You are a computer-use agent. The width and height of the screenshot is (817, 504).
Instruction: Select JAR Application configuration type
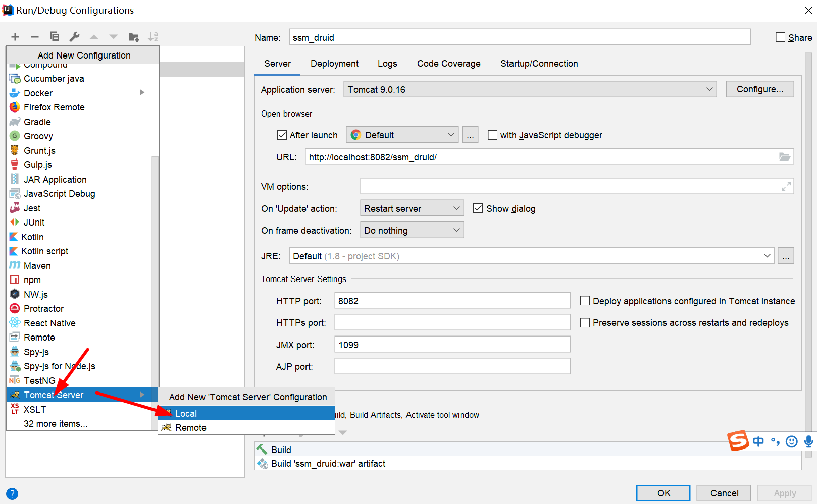[79, 180]
